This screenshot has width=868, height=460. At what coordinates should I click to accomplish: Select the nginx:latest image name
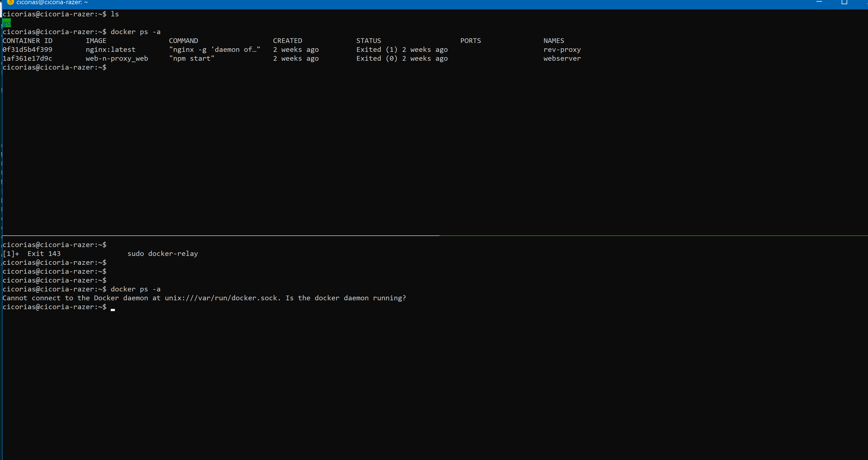[x=110, y=49]
